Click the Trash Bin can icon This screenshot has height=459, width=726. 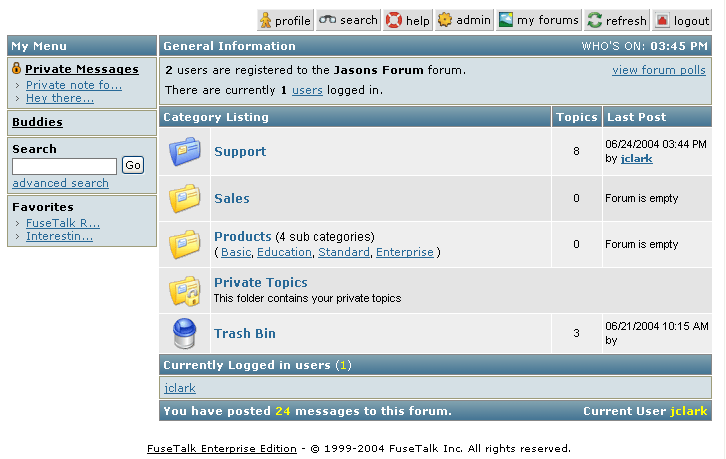[x=184, y=333]
